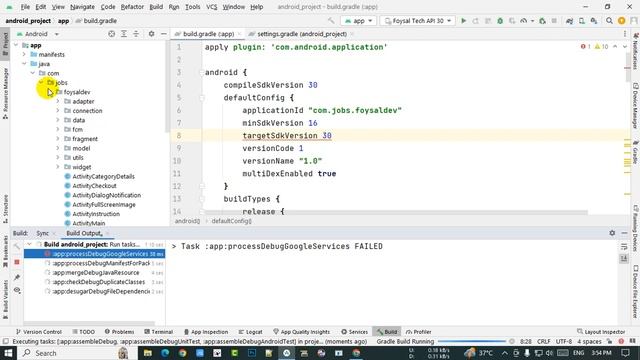Open ActivityCheckout class file
The height and width of the screenshot is (360, 640).
pyautogui.click(x=94, y=186)
